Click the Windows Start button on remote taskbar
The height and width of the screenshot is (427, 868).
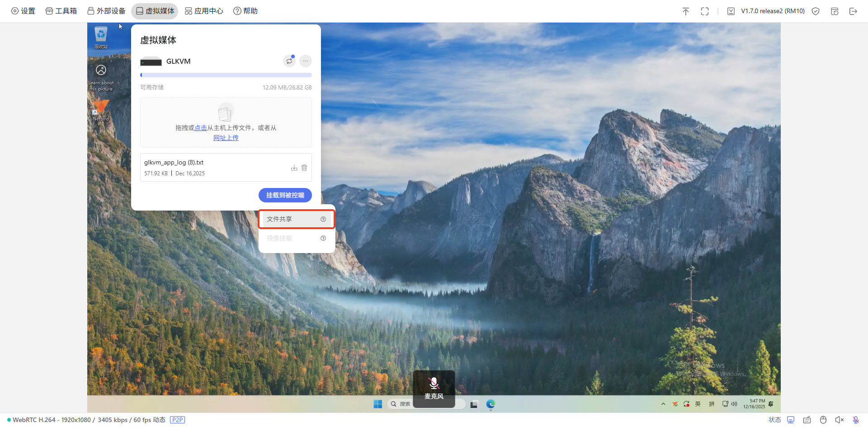point(378,404)
